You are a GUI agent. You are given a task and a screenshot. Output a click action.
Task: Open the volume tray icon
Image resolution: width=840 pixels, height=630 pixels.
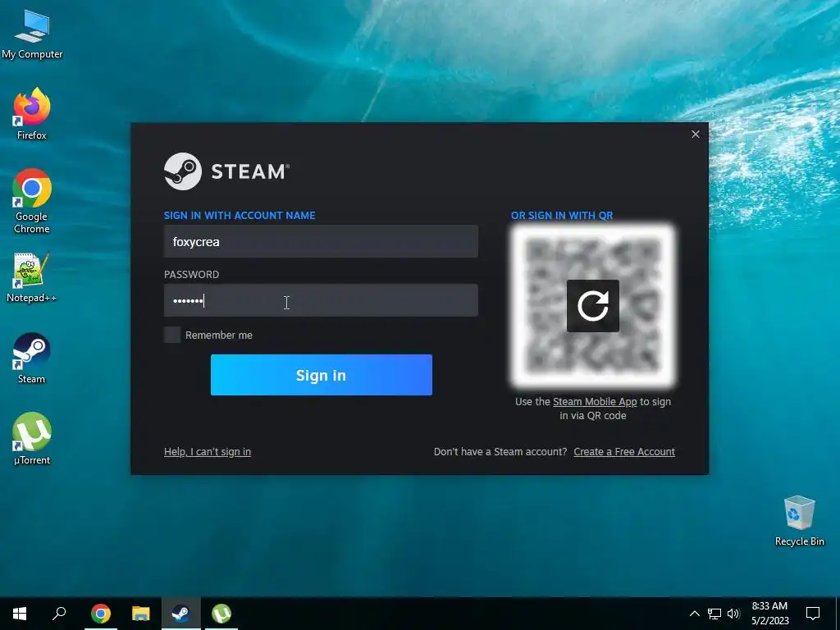[733, 614]
